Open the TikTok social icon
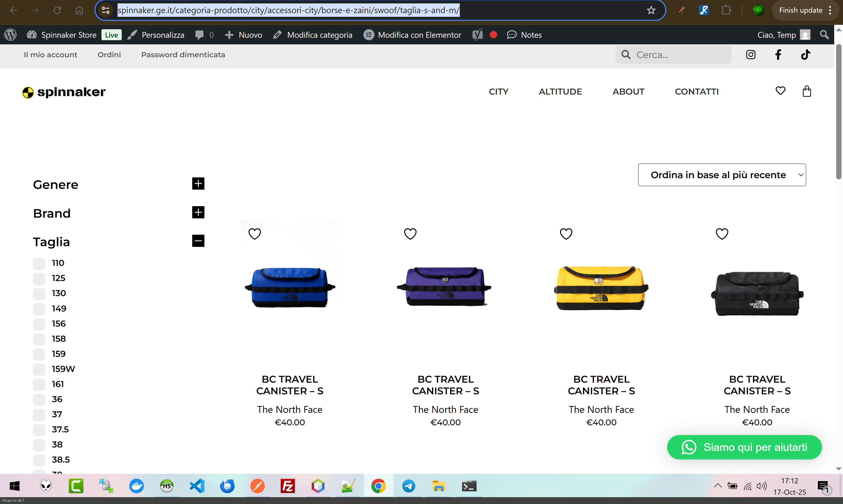Screen dimensions: 843x504 805,55
